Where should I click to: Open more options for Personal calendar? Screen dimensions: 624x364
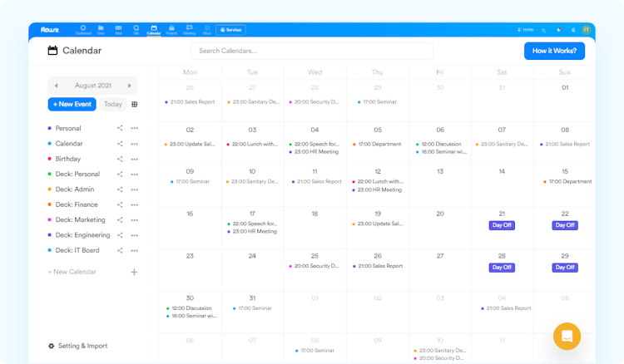click(x=135, y=128)
